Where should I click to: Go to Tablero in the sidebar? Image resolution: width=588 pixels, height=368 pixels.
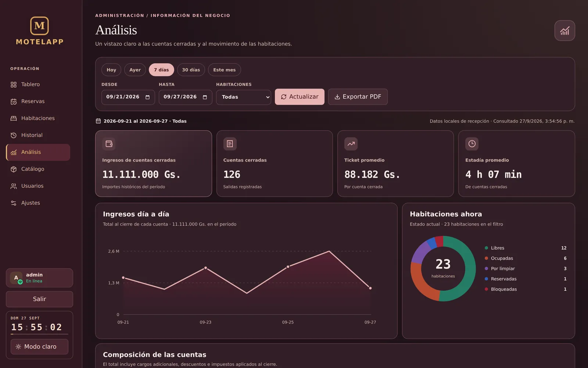click(x=38, y=85)
